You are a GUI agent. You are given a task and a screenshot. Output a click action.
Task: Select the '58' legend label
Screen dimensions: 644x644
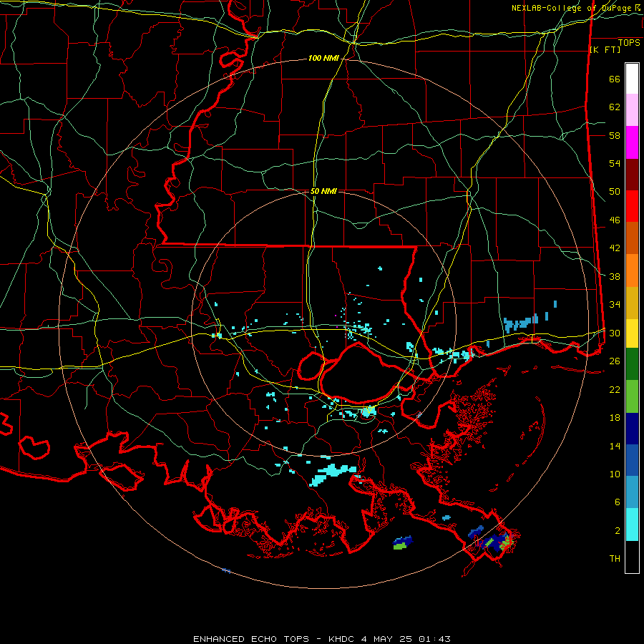pos(615,135)
